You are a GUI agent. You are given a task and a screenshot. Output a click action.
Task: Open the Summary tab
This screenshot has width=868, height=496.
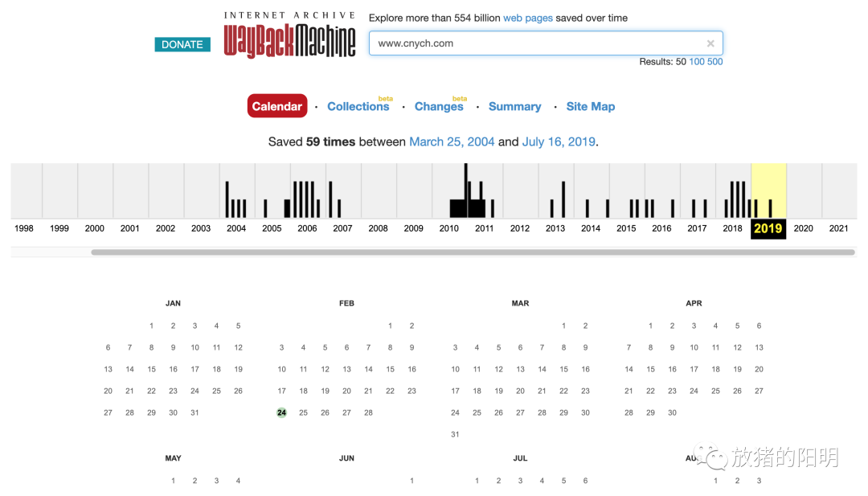point(515,106)
